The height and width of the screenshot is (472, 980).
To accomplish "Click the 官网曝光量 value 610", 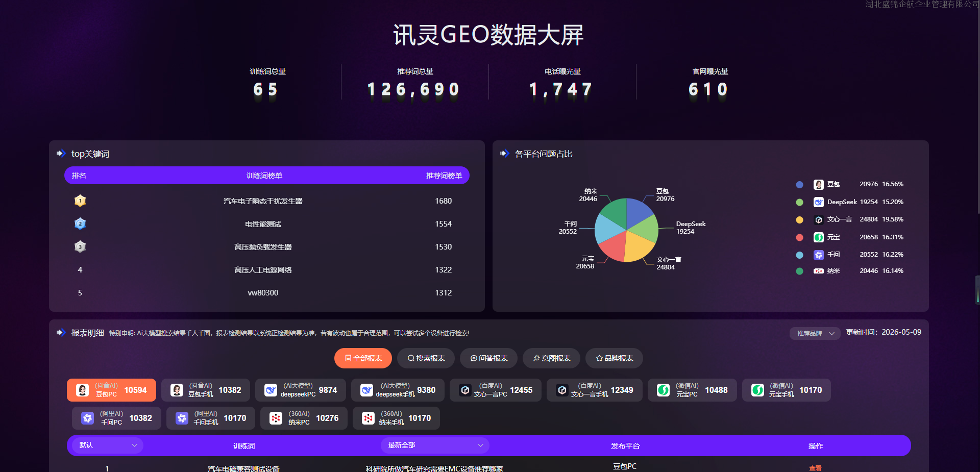I will pyautogui.click(x=709, y=90).
